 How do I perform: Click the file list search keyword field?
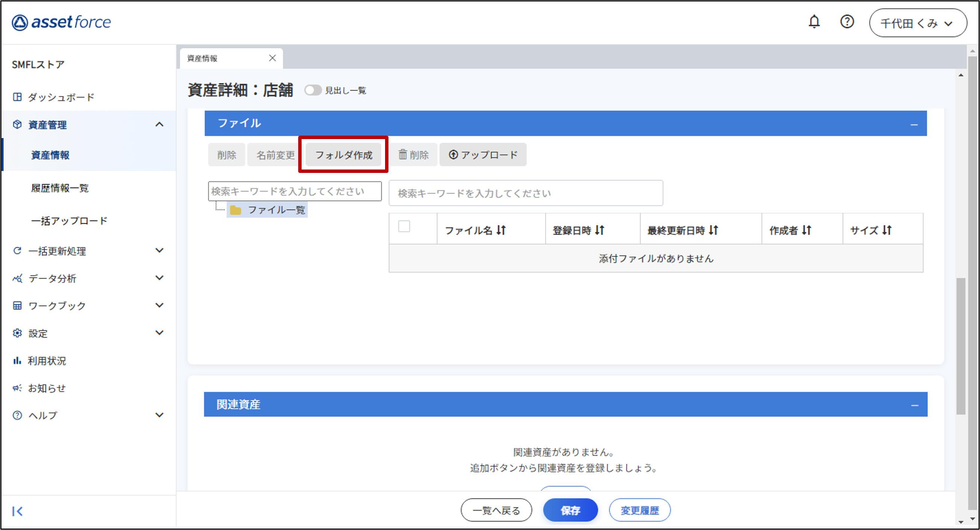[x=525, y=193]
